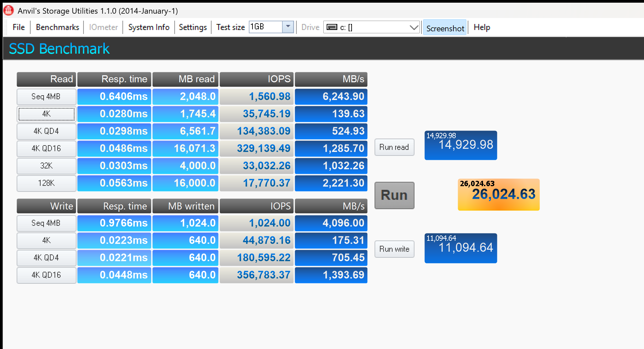The height and width of the screenshot is (349, 644).
Task: Click the Run read button
Action: pos(394,147)
